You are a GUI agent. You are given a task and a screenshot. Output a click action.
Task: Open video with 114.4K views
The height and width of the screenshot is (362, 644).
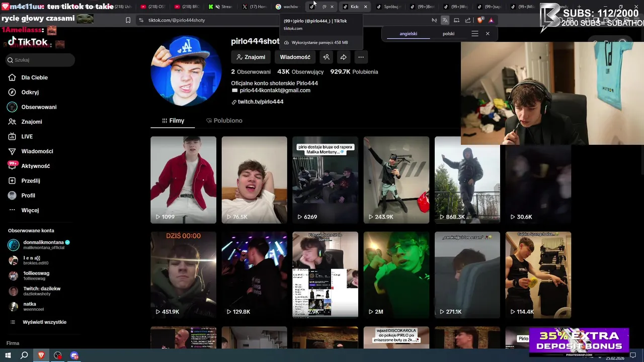538,275
